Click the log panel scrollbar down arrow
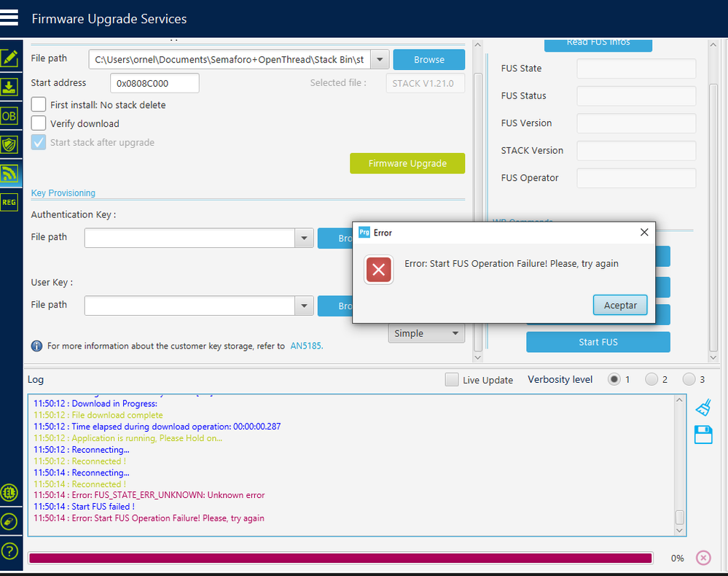The image size is (728, 576). click(679, 530)
